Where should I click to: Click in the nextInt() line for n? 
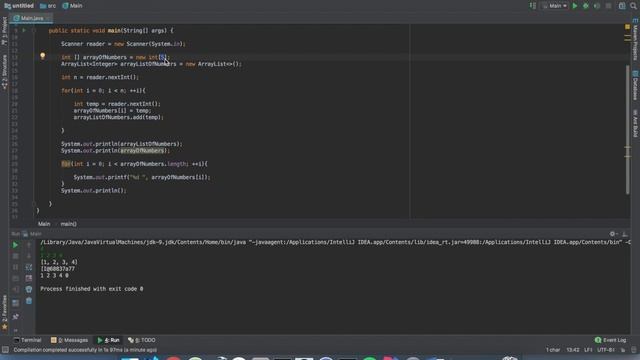(x=100, y=77)
